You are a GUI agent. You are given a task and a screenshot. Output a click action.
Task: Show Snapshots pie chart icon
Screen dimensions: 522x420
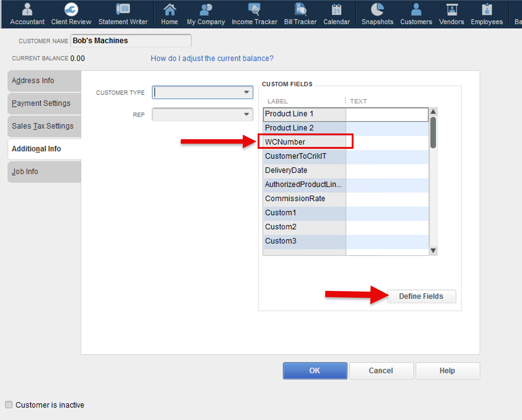377,14
